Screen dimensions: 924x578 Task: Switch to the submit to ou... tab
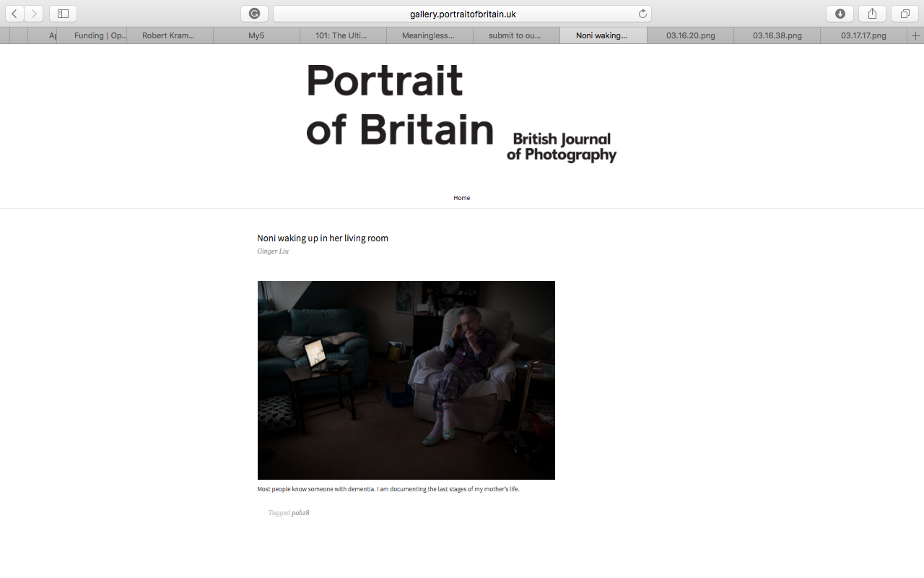click(516, 35)
